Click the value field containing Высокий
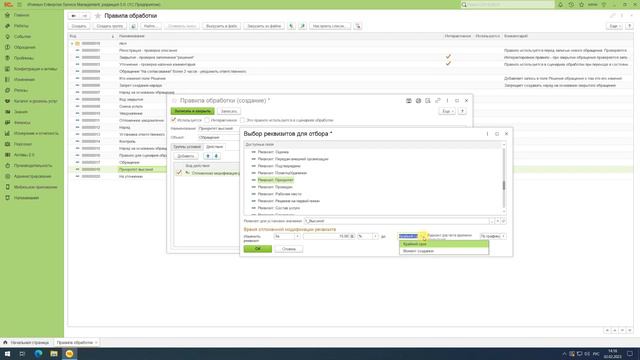 pos(396,221)
